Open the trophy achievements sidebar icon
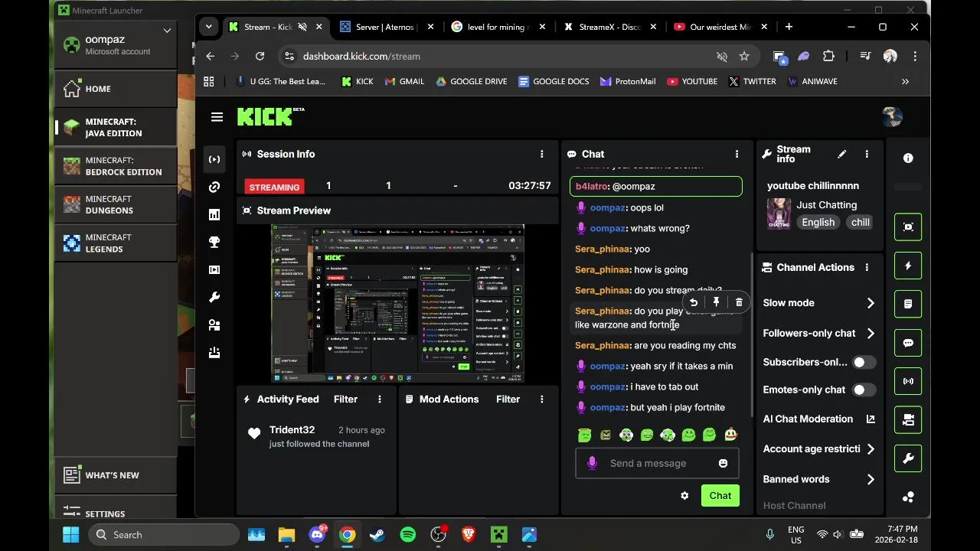The width and height of the screenshot is (980, 551). [214, 243]
